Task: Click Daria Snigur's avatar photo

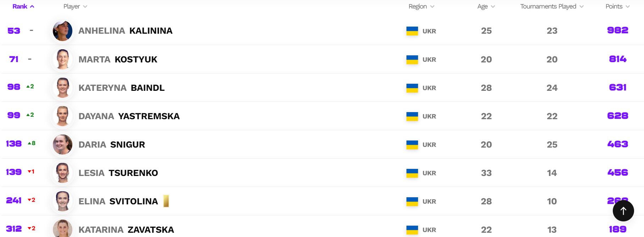Action: pos(63,144)
